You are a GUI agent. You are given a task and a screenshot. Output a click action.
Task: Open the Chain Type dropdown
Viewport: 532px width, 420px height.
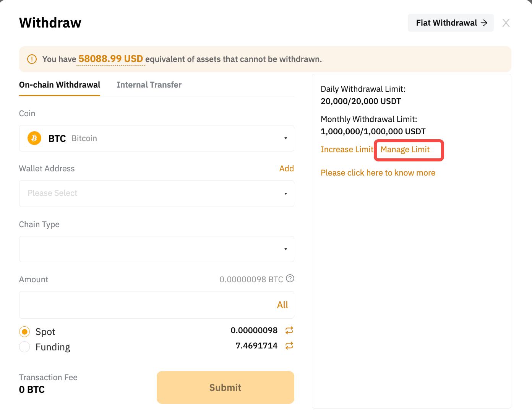(156, 249)
